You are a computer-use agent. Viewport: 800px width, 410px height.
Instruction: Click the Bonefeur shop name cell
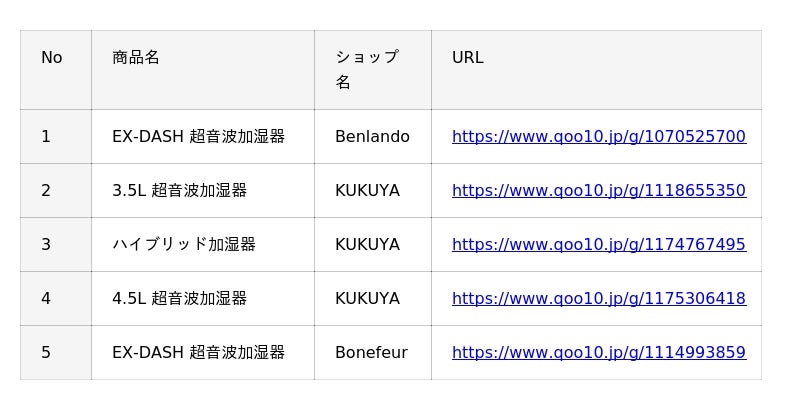click(x=371, y=352)
